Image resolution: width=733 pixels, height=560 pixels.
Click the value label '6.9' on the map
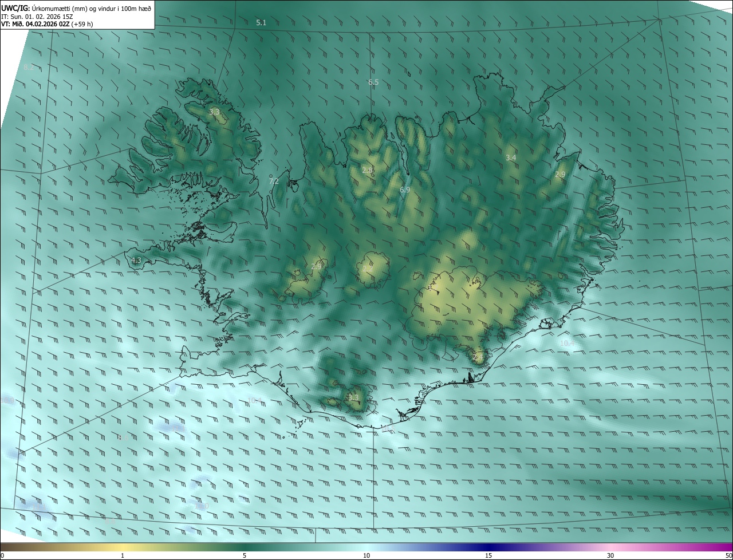(x=405, y=190)
